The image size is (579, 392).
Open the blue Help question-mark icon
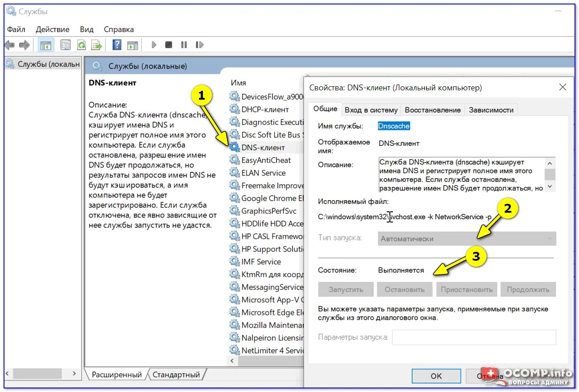117,45
